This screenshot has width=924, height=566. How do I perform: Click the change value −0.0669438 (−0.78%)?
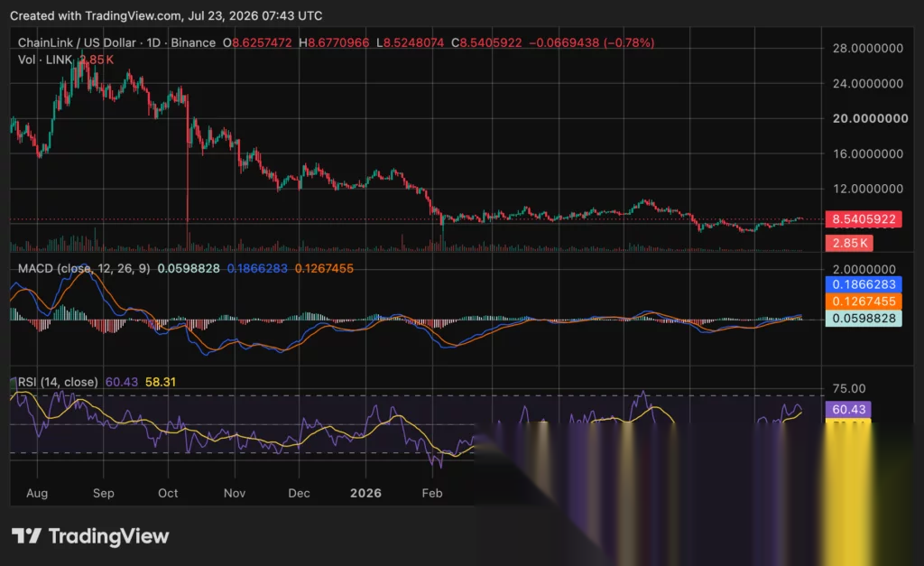click(x=592, y=42)
